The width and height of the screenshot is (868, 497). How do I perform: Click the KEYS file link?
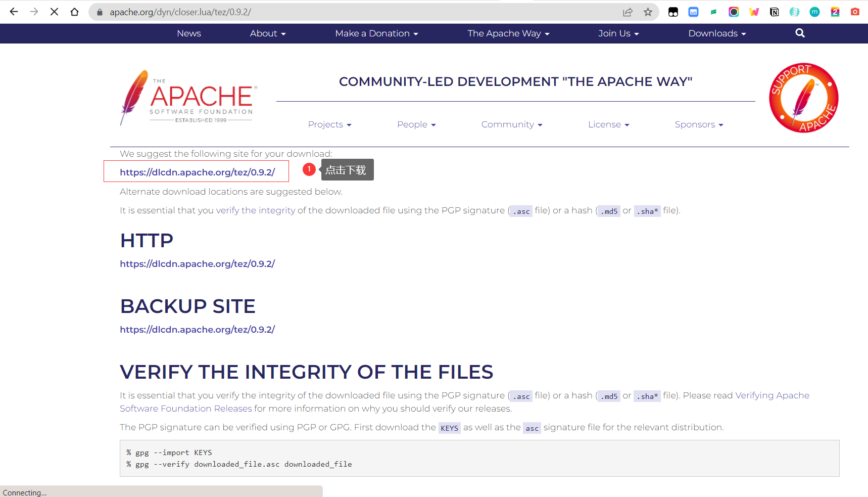pos(449,428)
